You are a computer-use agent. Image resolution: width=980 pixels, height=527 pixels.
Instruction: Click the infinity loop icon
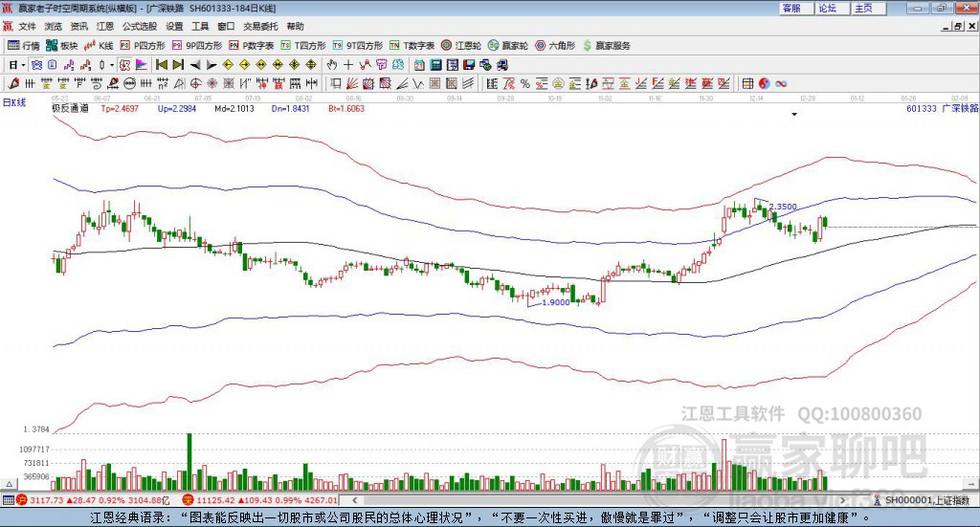(781, 83)
